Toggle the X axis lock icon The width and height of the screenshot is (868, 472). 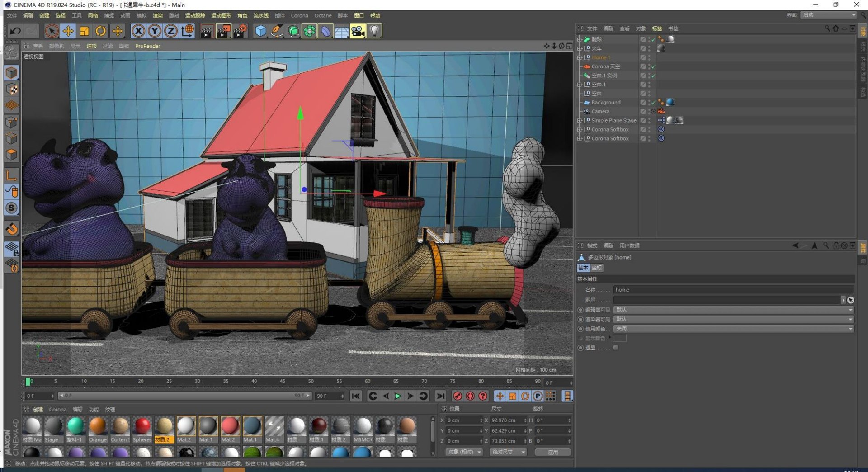pyautogui.click(x=138, y=31)
